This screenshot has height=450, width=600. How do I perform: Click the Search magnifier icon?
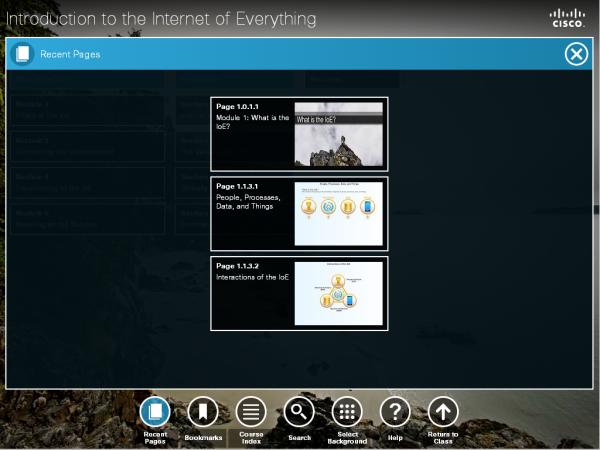pos(299,412)
